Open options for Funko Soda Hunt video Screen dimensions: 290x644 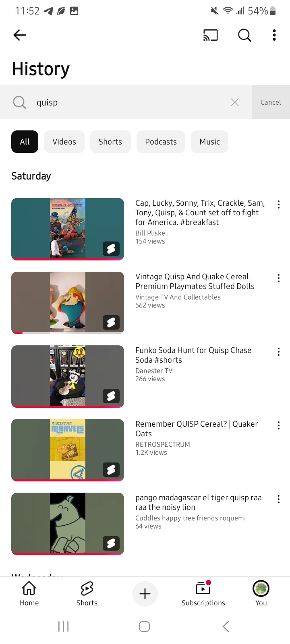pyautogui.click(x=278, y=352)
